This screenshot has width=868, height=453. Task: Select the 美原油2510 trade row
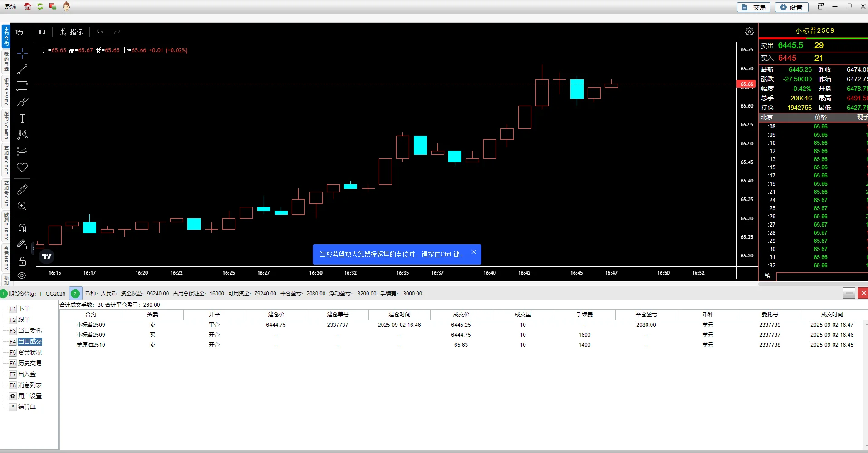point(461,345)
